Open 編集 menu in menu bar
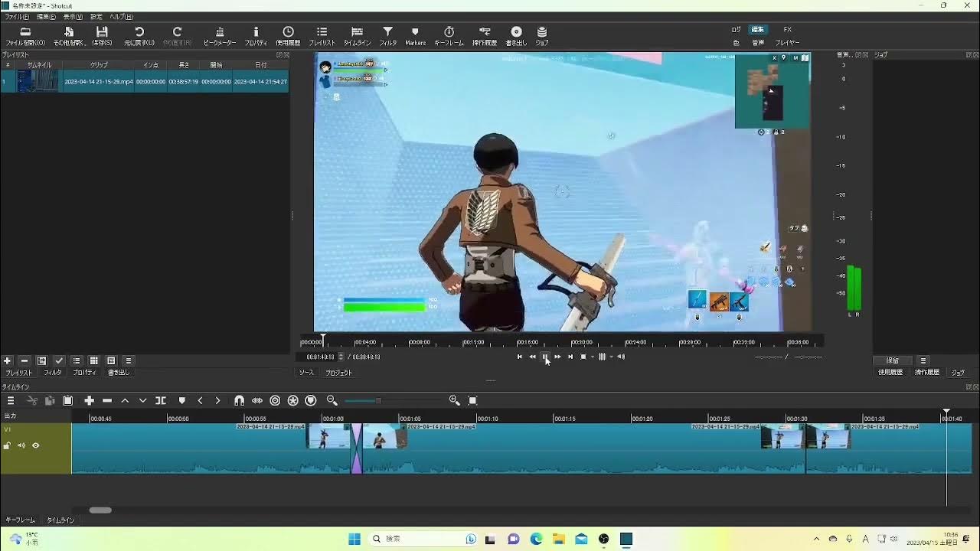Screen dimensions: 980x551 46,17
